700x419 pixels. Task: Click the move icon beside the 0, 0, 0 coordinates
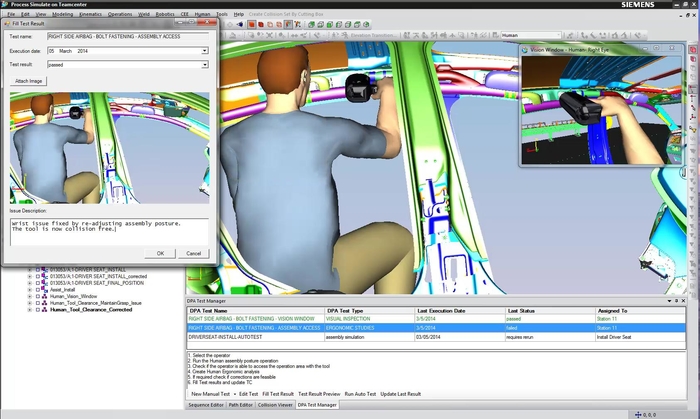[638, 415]
